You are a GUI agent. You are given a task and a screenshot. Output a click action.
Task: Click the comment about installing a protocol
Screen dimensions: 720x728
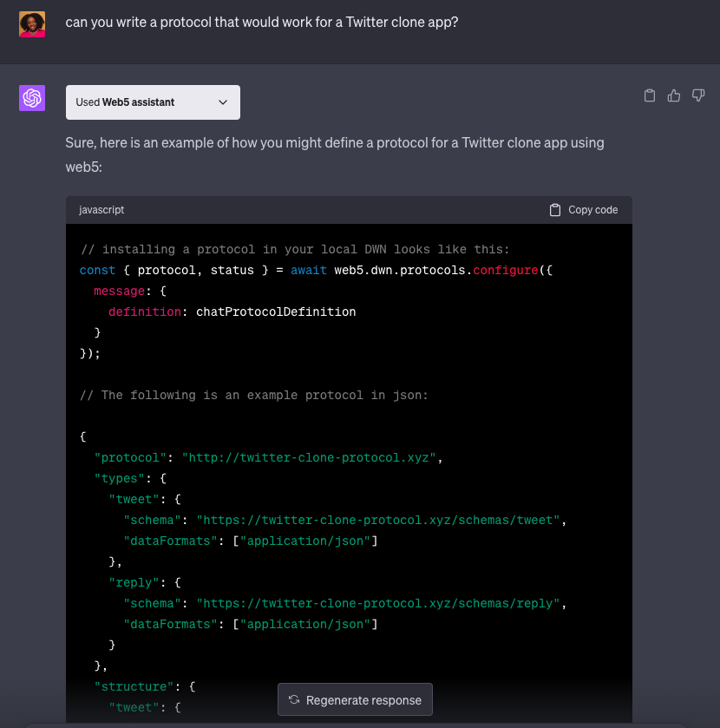point(295,249)
